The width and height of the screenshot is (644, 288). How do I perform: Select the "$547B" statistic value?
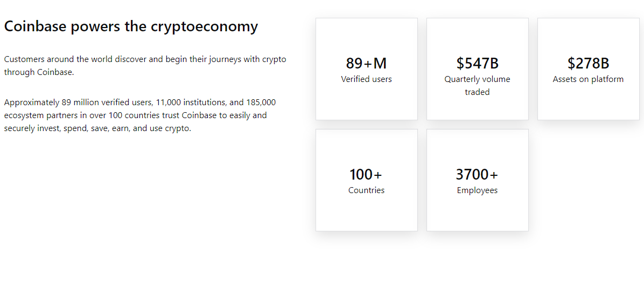coord(477,64)
